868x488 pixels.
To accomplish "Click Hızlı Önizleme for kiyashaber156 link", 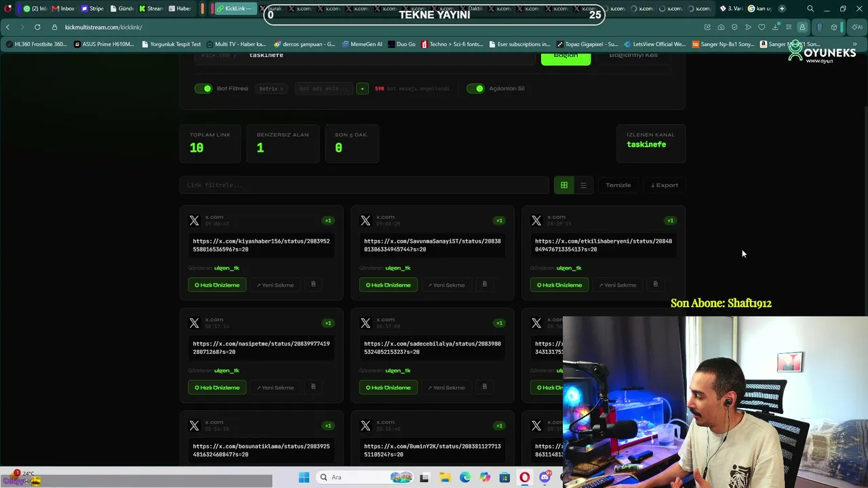I will [x=217, y=285].
